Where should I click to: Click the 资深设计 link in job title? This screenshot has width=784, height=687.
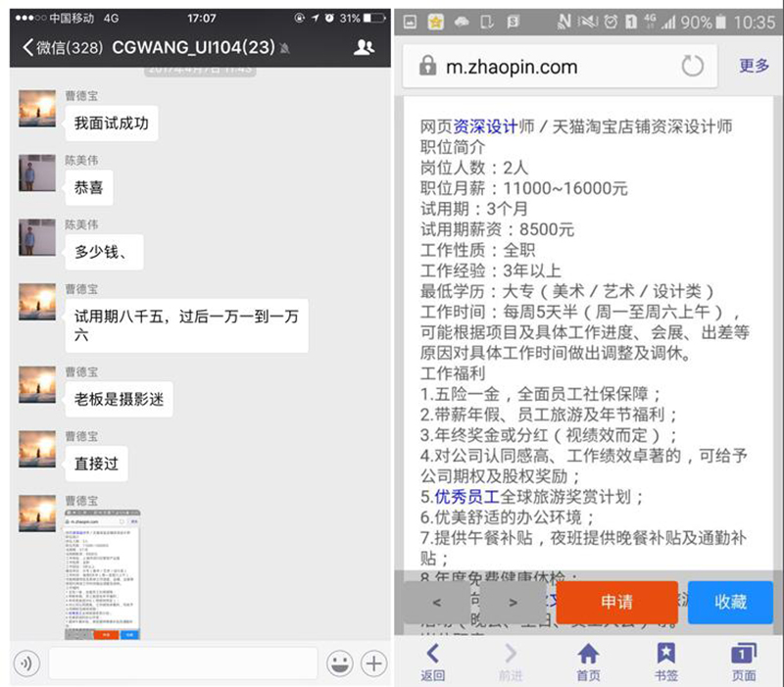[x=485, y=126]
